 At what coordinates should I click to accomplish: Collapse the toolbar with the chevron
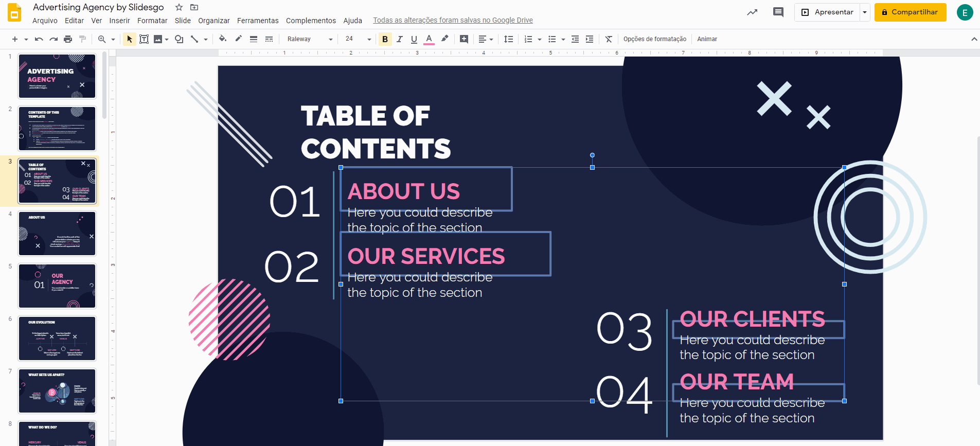974,39
